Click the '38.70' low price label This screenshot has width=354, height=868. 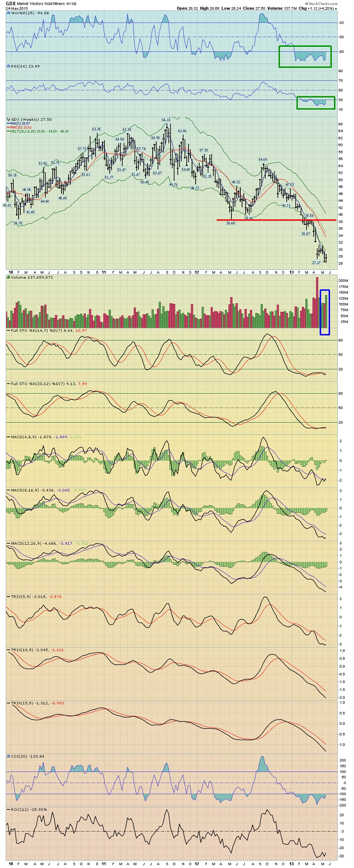(x=18, y=223)
